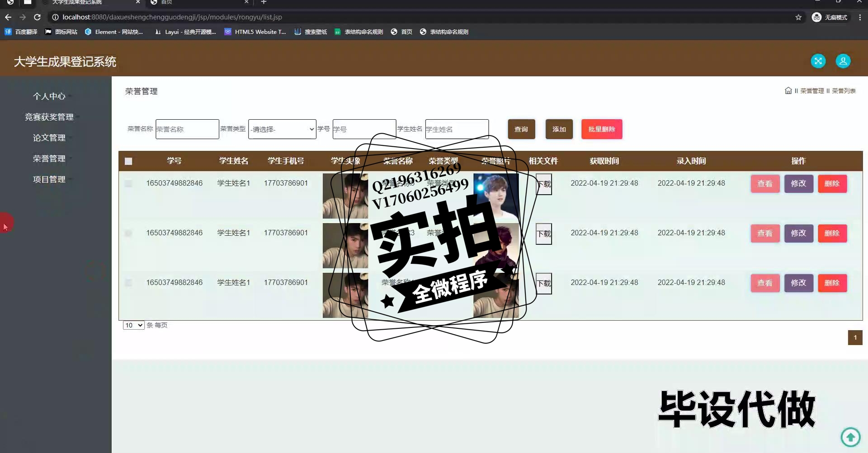Click the student avatar thumbnail in third row
Screen dimensions: 868x453
[345, 295]
